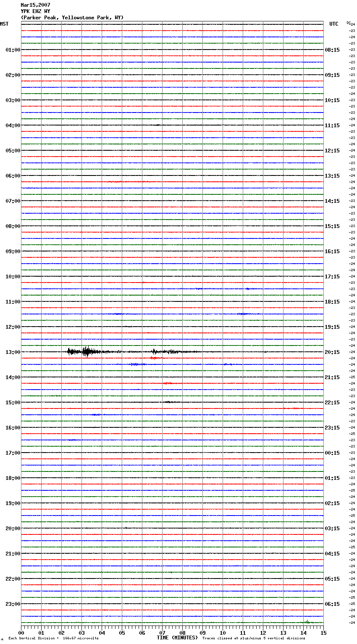Click the "03:15" UTC time label

pos(332,529)
